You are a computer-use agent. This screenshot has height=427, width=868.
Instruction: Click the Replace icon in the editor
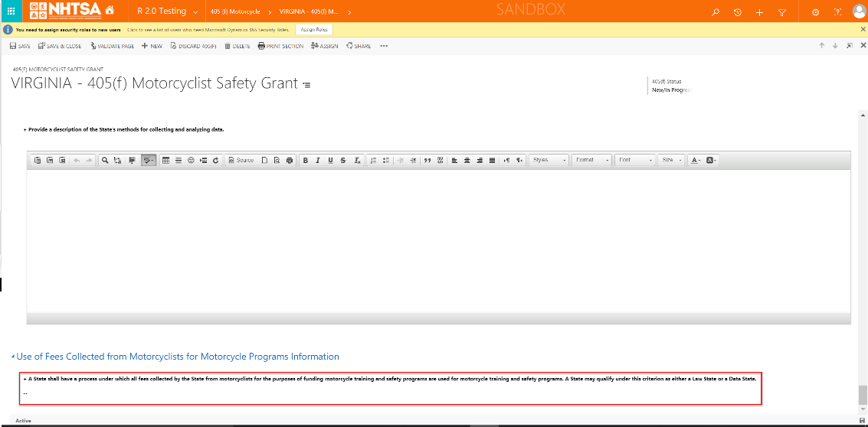tap(117, 160)
